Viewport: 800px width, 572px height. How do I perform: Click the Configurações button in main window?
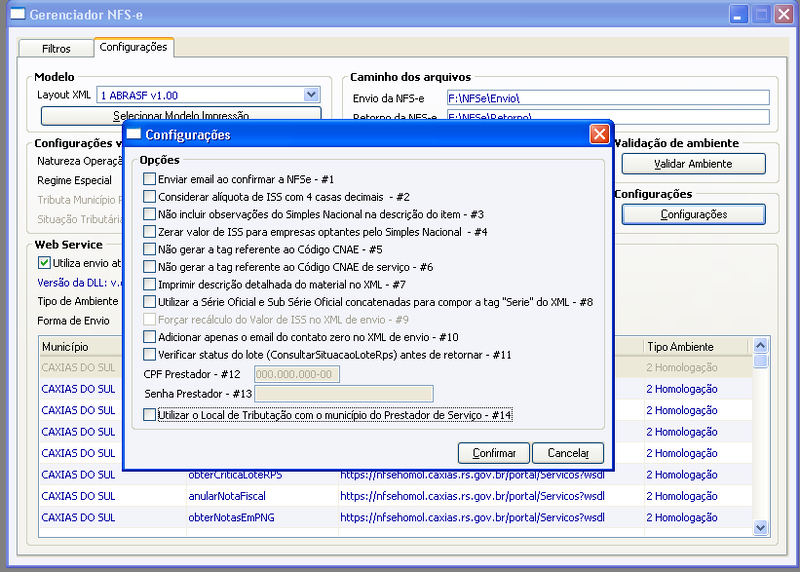tap(693, 214)
